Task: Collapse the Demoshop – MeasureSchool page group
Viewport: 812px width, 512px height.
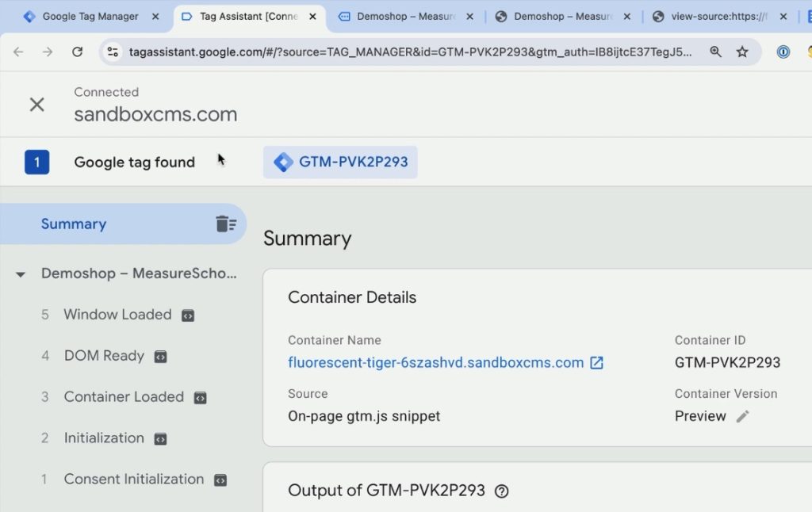Action: click(20, 274)
